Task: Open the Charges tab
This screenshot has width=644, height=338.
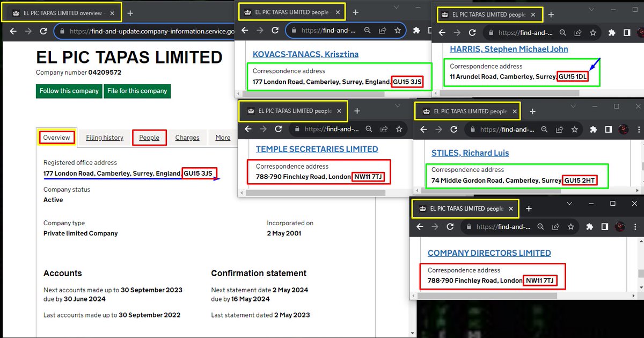Action: [x=187, y=138]
